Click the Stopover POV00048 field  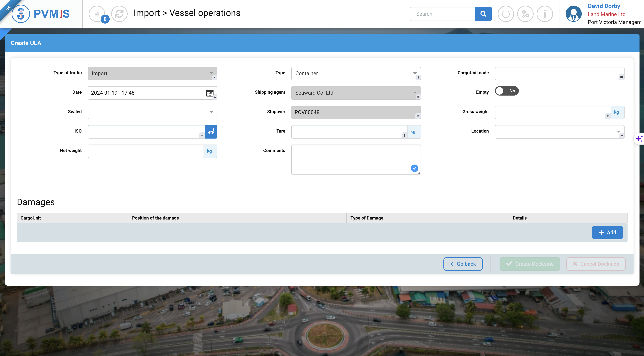click(x=356, y=112)
